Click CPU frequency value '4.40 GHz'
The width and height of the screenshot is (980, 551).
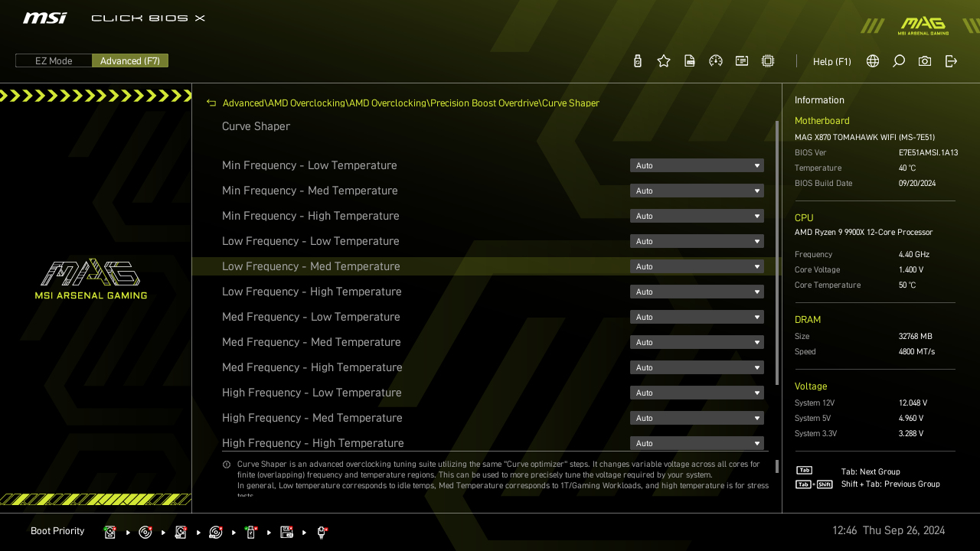(x=914, y=255)
